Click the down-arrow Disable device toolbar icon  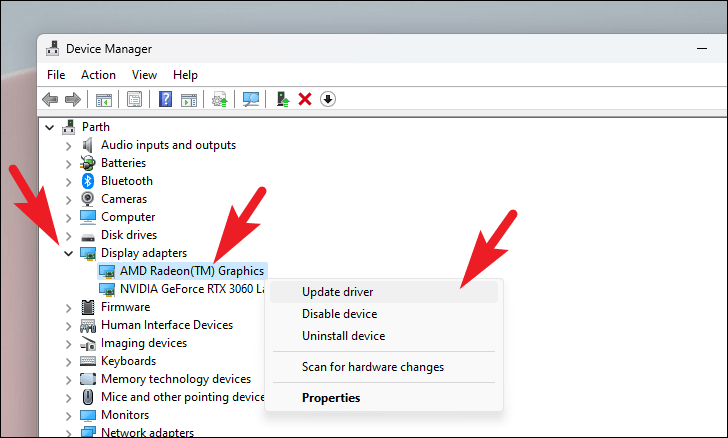(328, 99)
